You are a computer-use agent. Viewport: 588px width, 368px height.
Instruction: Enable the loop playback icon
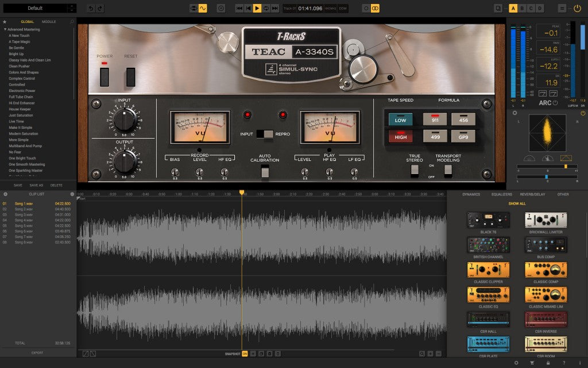pyautogui.click(x=266, y=8)
